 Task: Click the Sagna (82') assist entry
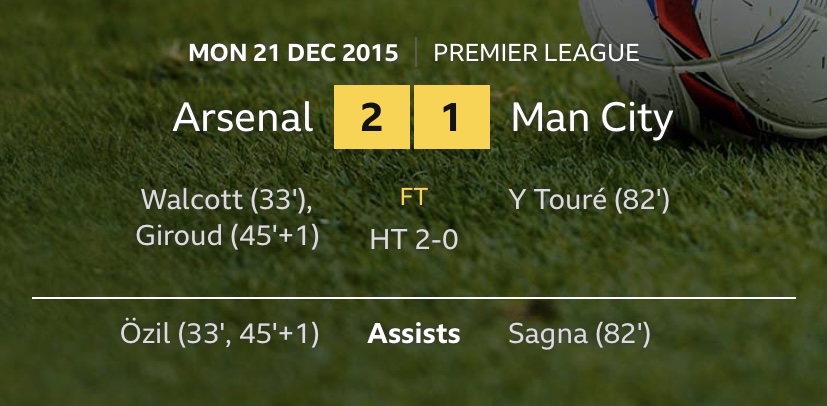(x=579, y=335)
